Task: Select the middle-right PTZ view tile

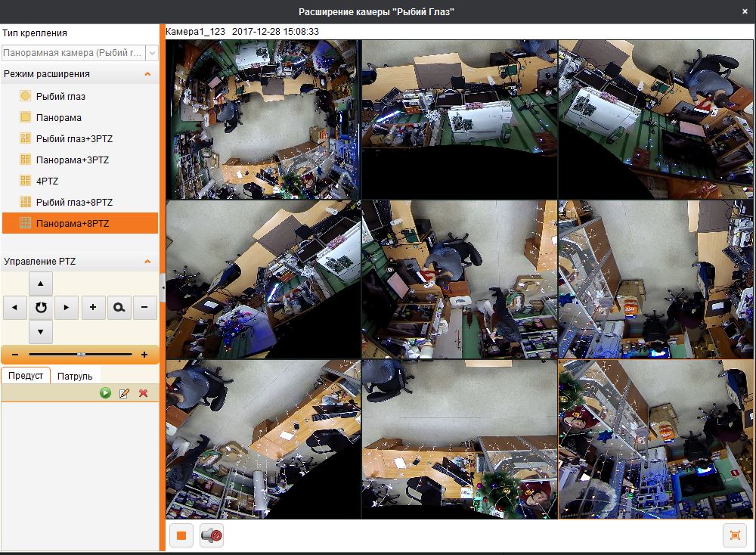Action: [x=655, y=280]
